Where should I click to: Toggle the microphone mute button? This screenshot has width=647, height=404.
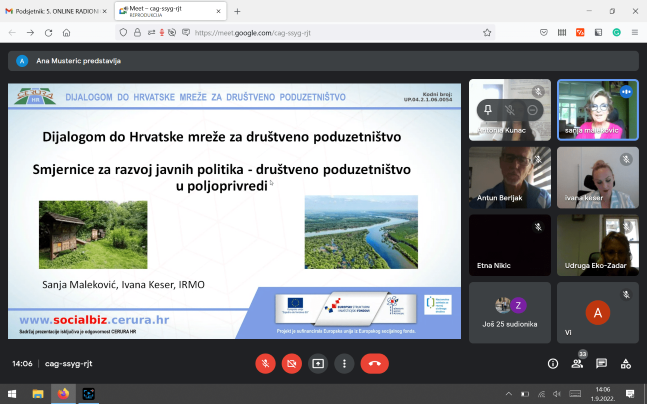tap(265, 364)
